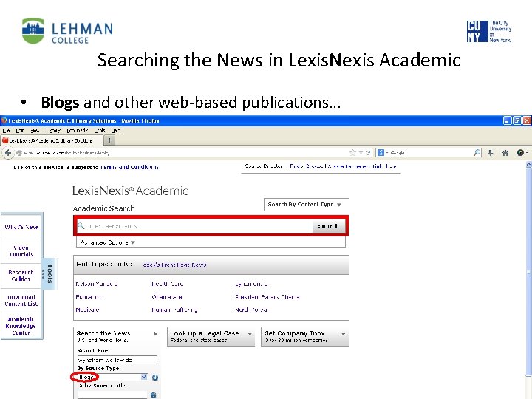The width and height of the screenshot is (532, 399).
Task: Select the LexisNexis Academic browser tab
Action: point(52,140)
